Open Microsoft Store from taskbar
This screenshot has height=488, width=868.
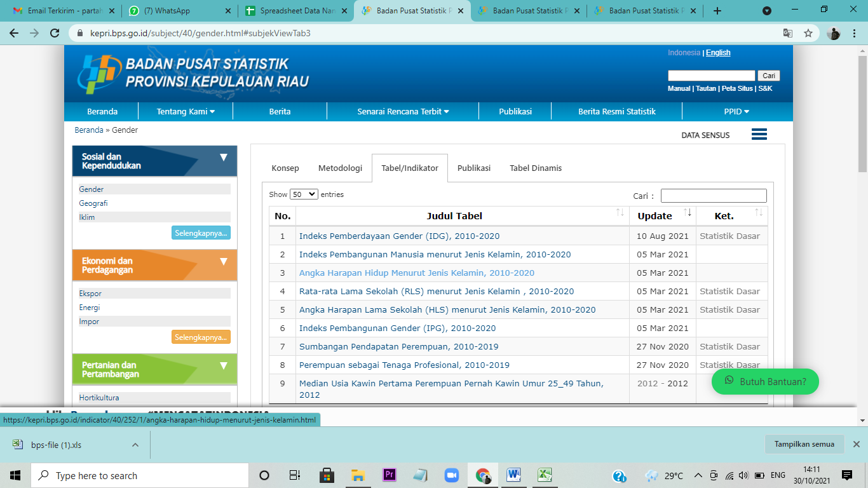[x=327, y=475]
